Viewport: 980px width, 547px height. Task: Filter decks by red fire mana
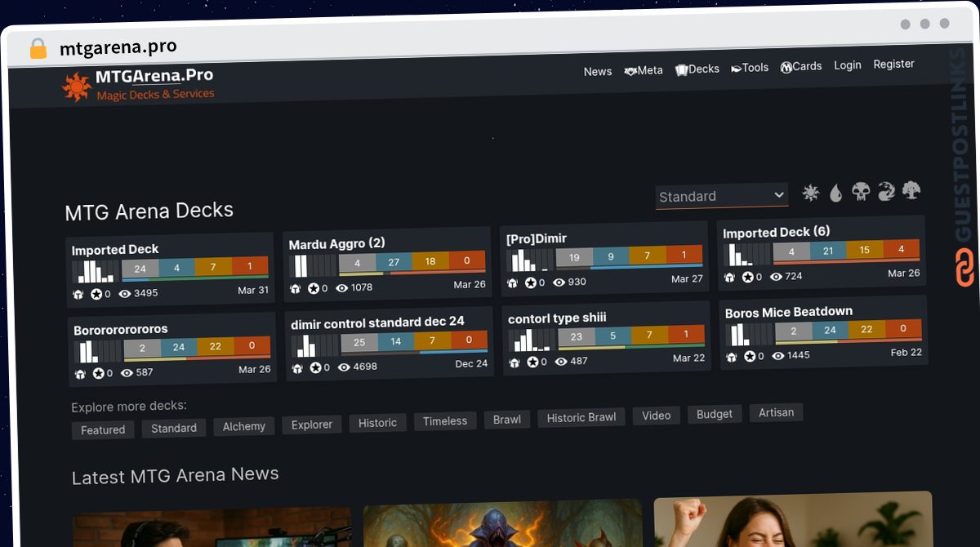pos(886,191)
